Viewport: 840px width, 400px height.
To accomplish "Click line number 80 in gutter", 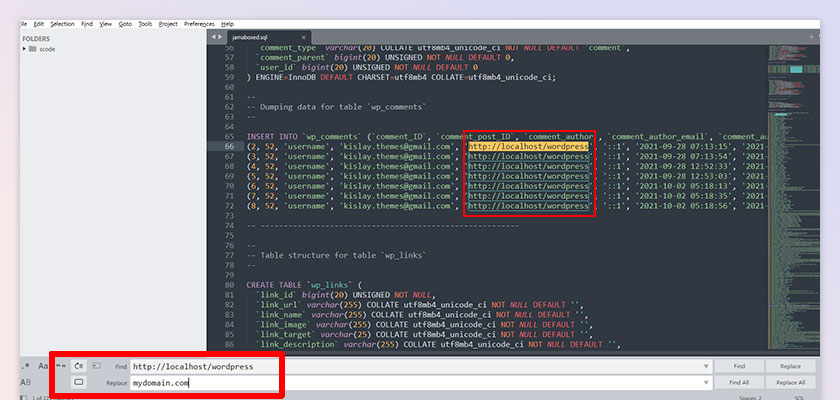I will tap(229, 285).
